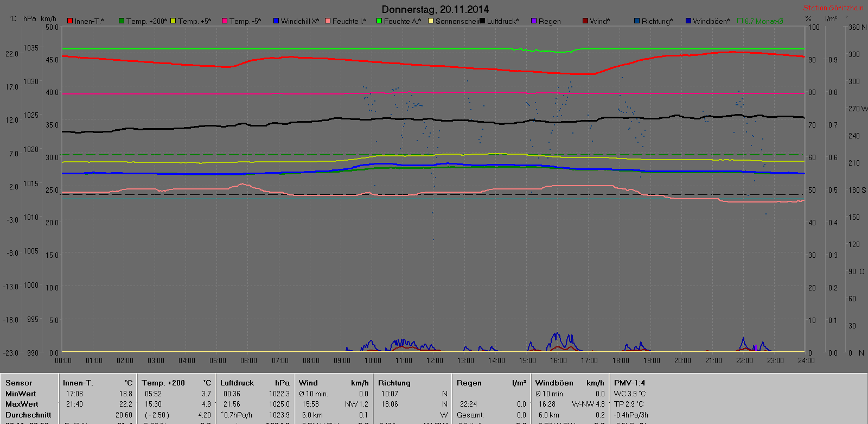The height and width of the screenshot is (424, 868).
Task: Select the PMV-1:4 column header
Action: pos(629,383)
